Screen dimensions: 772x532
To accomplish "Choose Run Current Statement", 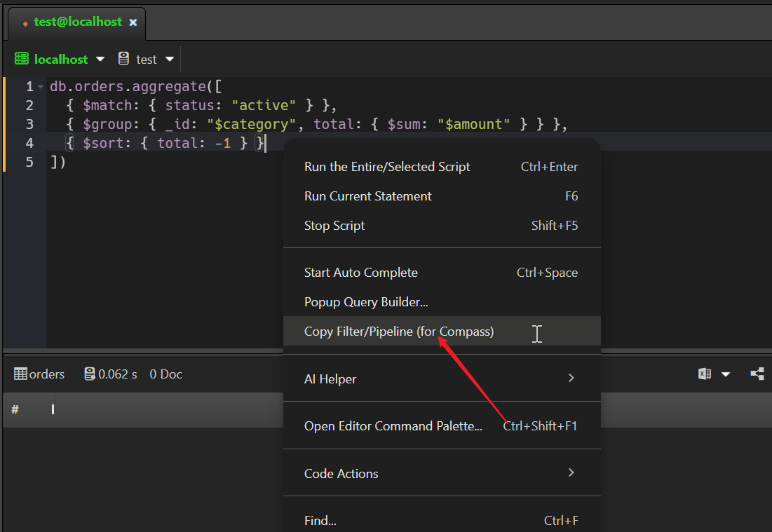I will pyautogui.click(x=442, y=196).
